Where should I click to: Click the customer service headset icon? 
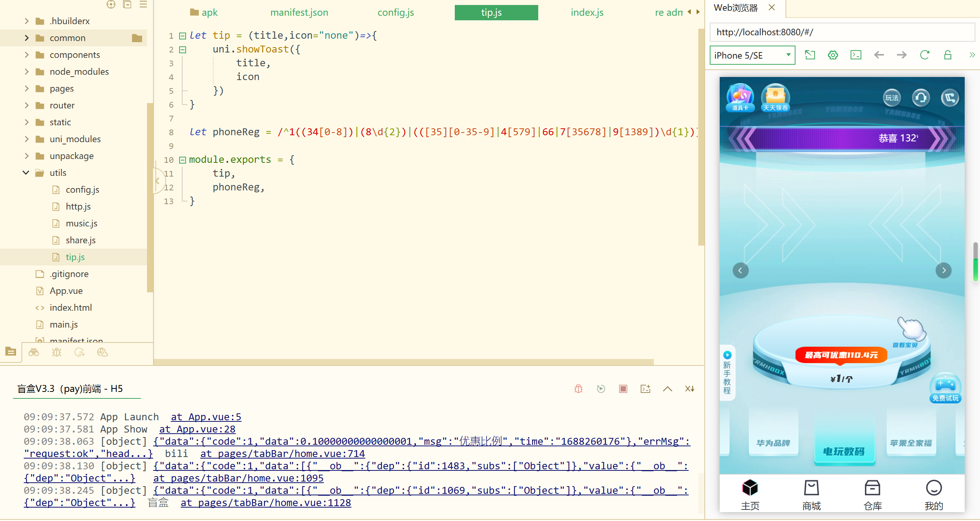(x=921, y=98)
